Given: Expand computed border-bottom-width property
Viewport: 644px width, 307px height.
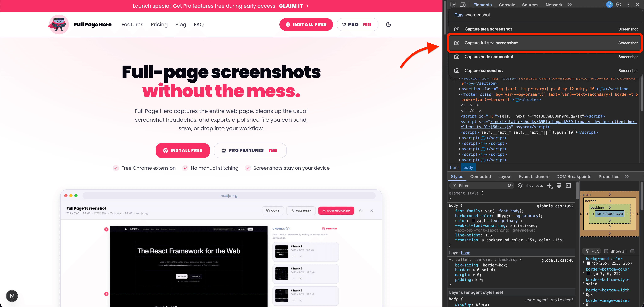Looking at the screenshot, I should [583, 293].
